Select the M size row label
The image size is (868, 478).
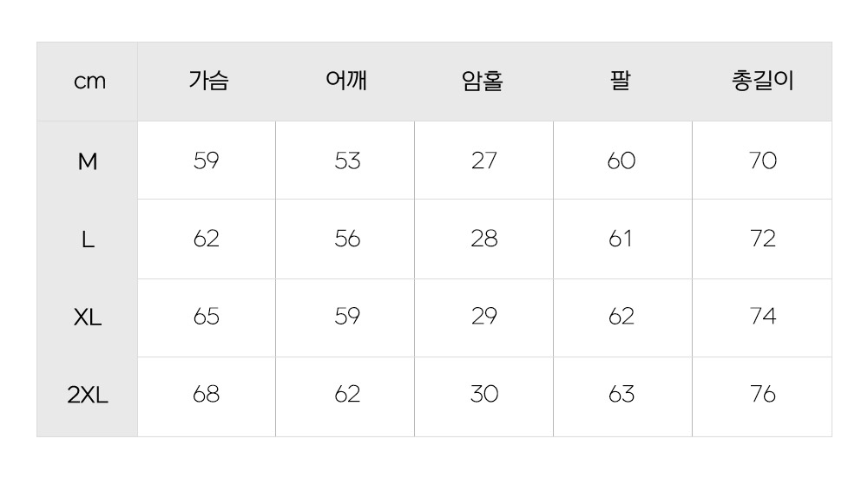[x=88, y=161]
